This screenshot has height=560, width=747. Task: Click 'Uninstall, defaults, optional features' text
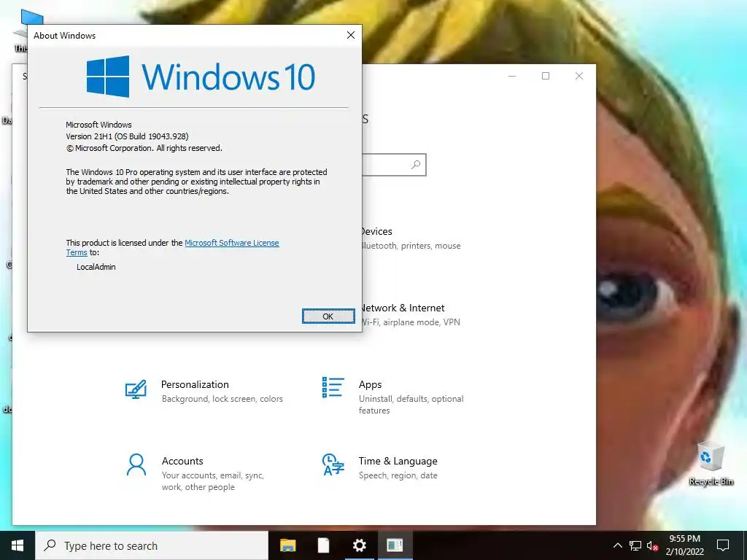411,404
